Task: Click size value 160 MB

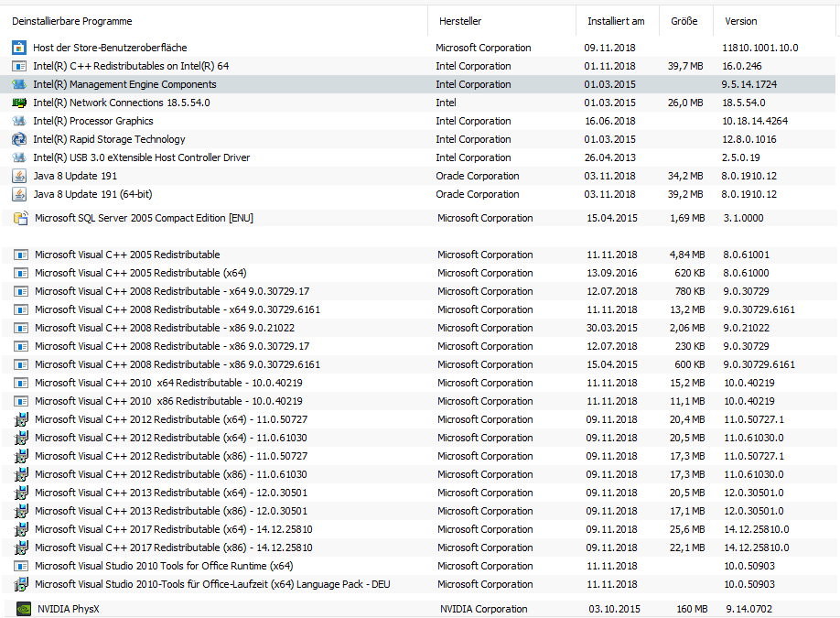Action: click(x=692, y=609)
